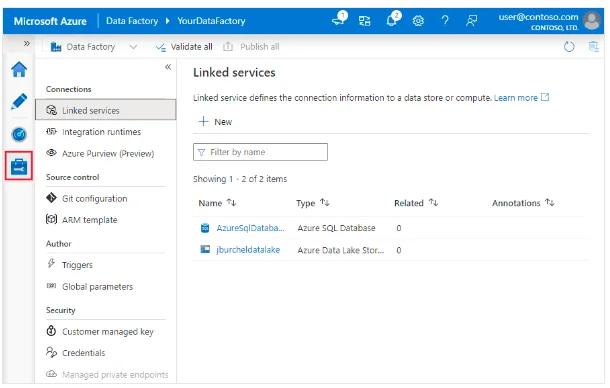Open Credentials
The width and height of the screenshot is (610, 388).
84,353
